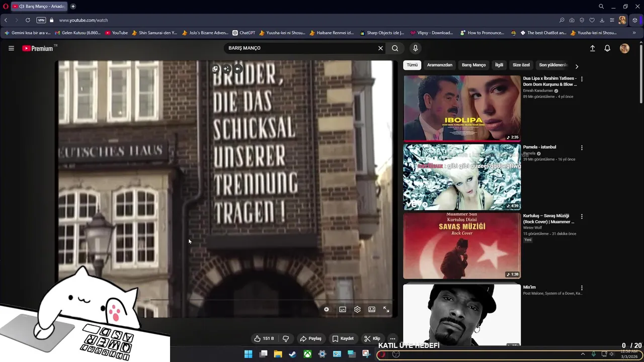Open Opera downloads icon
Screen dimensions: 644x362
click(x=602, y=20)
